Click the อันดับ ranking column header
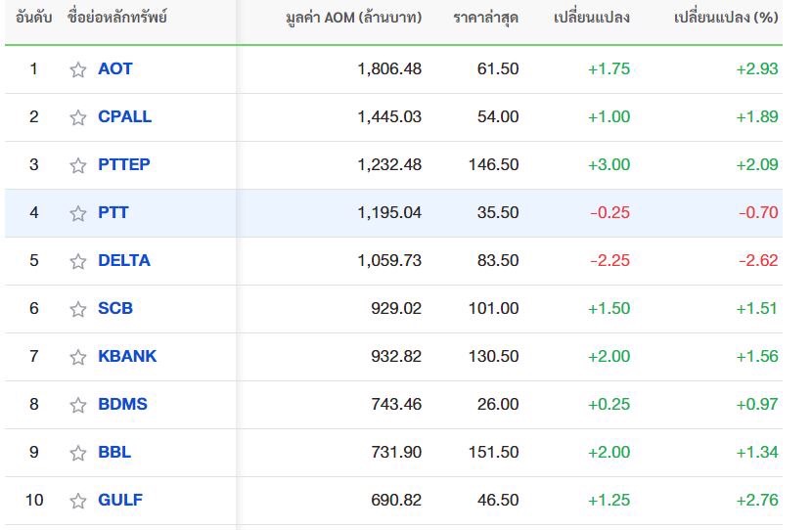812x530 pixels. (33, 18)
